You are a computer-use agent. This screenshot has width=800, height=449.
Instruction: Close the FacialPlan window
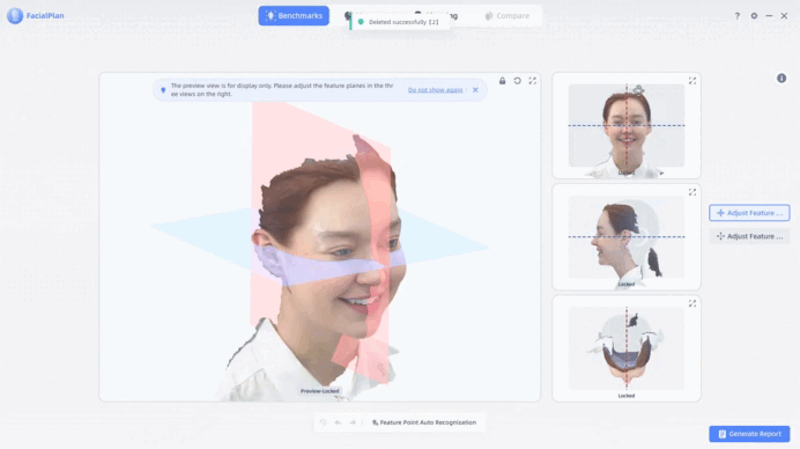[784, 16]
